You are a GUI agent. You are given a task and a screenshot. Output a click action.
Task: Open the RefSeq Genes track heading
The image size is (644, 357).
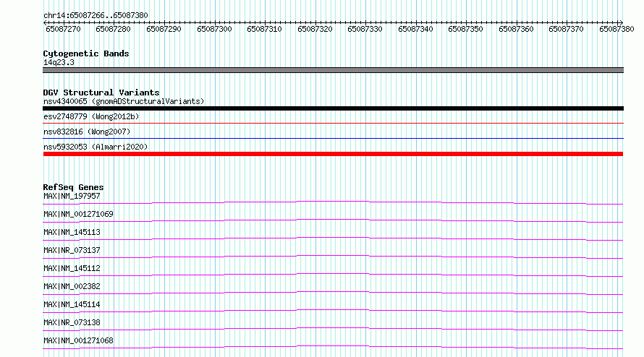click(x=73, y=187)
